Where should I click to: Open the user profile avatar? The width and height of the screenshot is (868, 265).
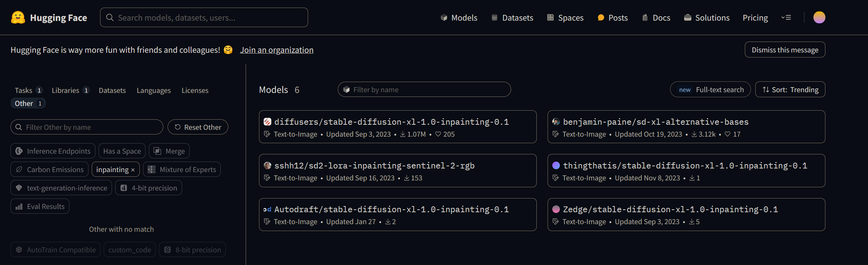coord(819,17)
